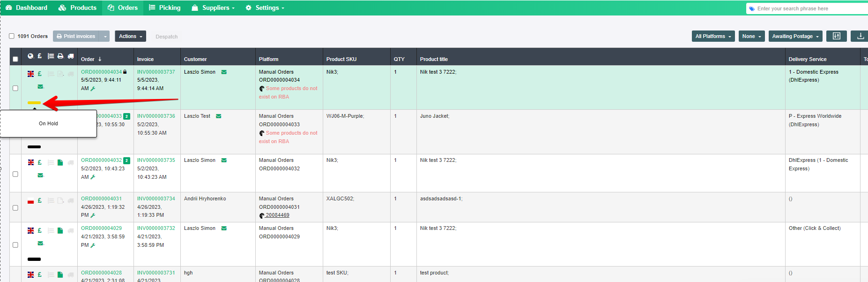This screenshot has height=282, width=868.
Task: Check the row checkbox for order ORD0000004031
Action: 15,208
